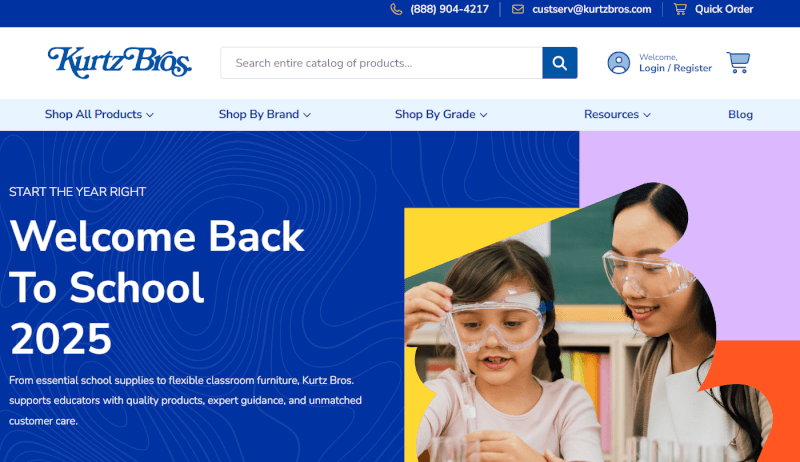
Task: Click the custserv@kurtzbros.com email link
Action: pyautogui.click(x=592, y=9)
